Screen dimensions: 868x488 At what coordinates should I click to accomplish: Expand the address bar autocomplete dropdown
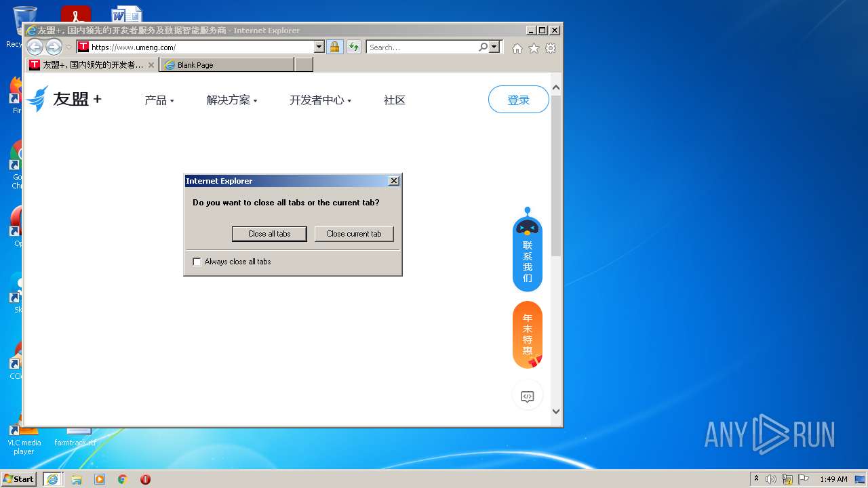tap(319, 47)
